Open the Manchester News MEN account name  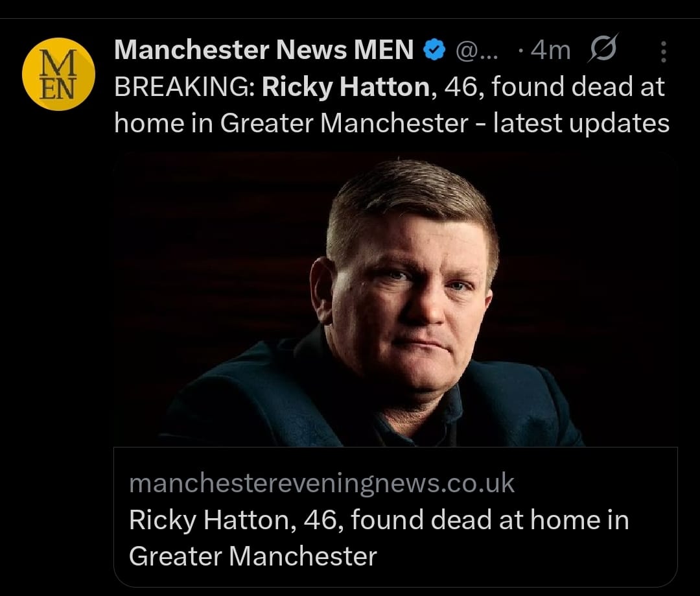pos(264,50)
